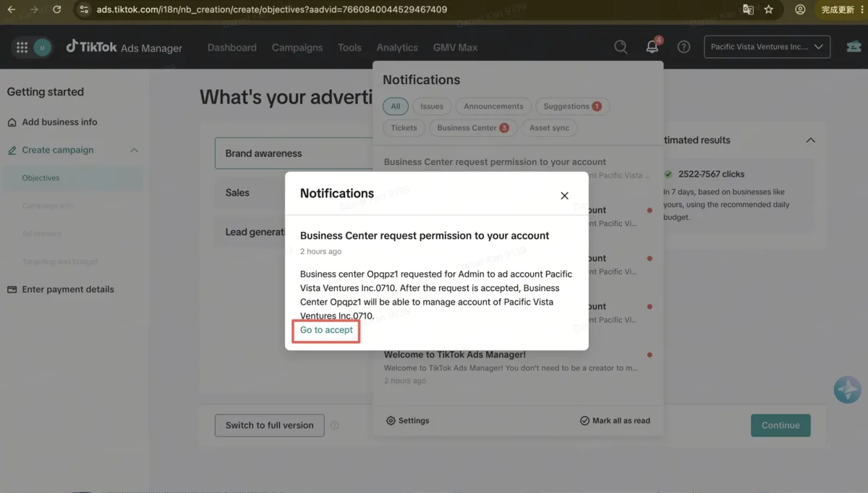Viewport: 868px width, 493px height.
Task: Open the Dashboard tab
Action: tap(232, 47)
